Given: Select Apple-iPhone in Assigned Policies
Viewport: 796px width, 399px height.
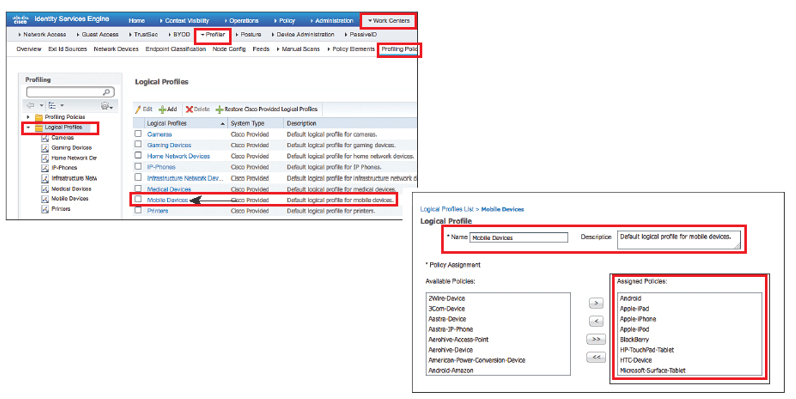Looking at the screenshot, I should 638,319.
